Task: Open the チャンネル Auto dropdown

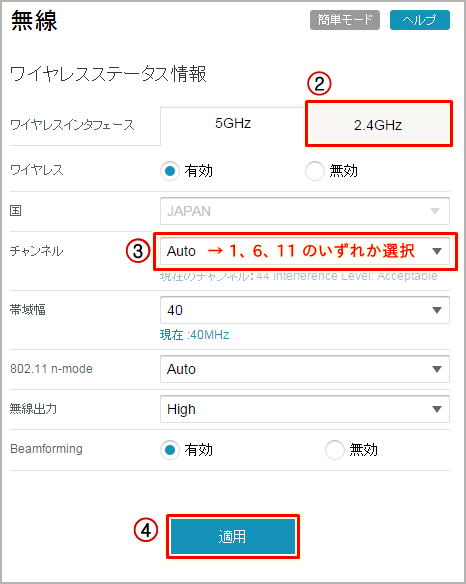Action: tap(305, 251)
